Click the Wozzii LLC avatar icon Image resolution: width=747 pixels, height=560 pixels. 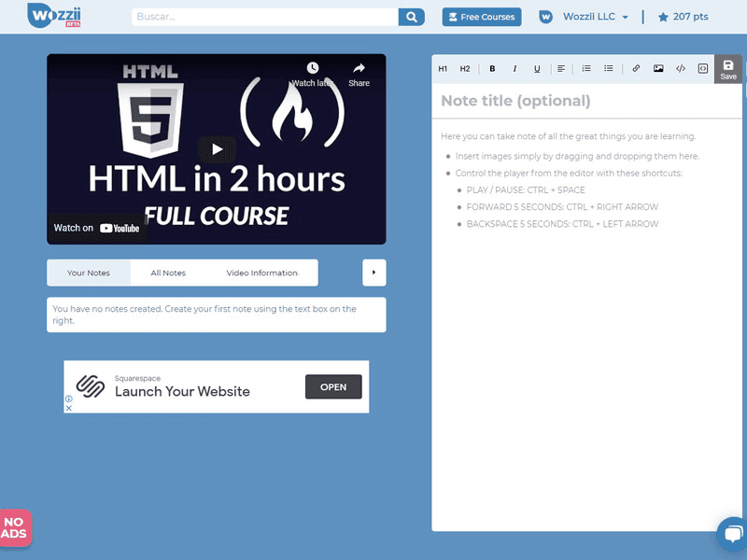click(x=545, y=17)
